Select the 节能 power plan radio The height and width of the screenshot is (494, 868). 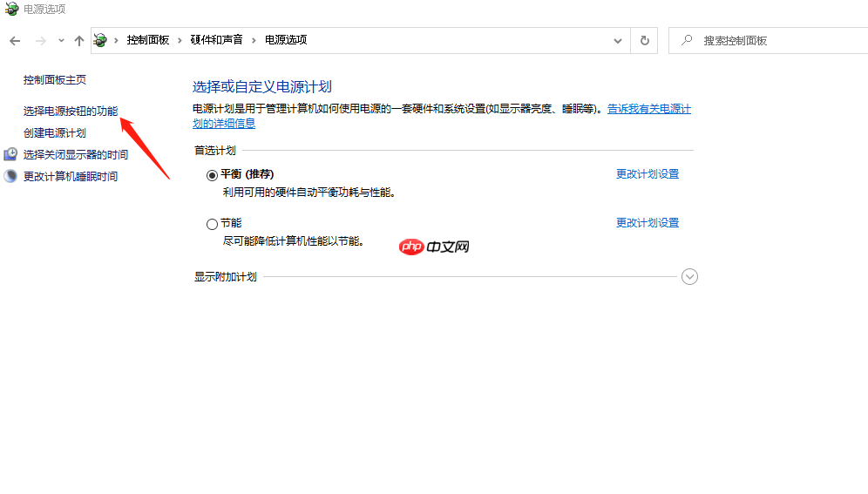click(212, 224)
